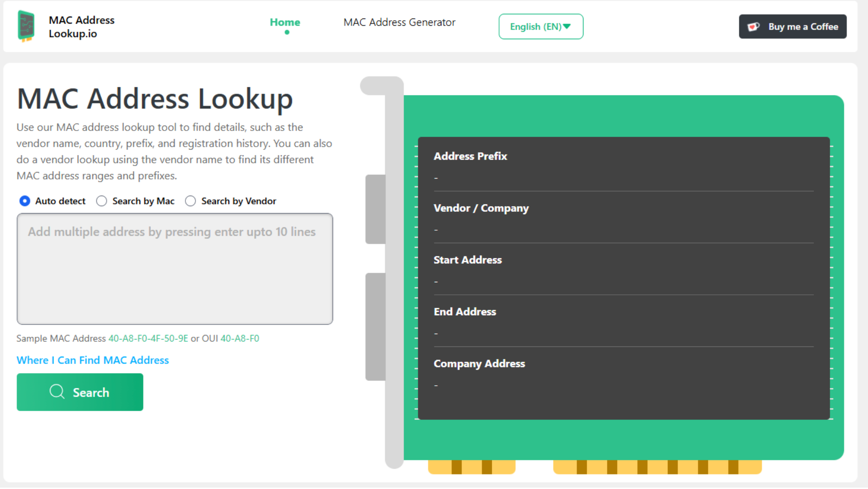This screenshot has height=489, width=868.
Task: Select the Auto detect radio button
Action: coord(25,201)
